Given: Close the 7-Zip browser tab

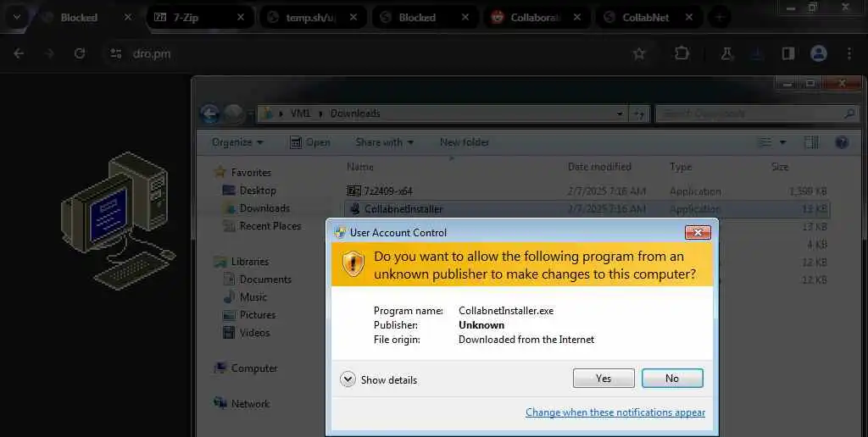Looking at the screenshot, I should pyautogui.click(x=241, y=17).
